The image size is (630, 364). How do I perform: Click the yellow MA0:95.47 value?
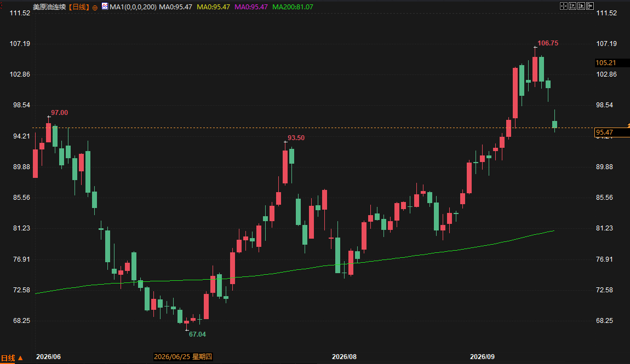[213, 7]
